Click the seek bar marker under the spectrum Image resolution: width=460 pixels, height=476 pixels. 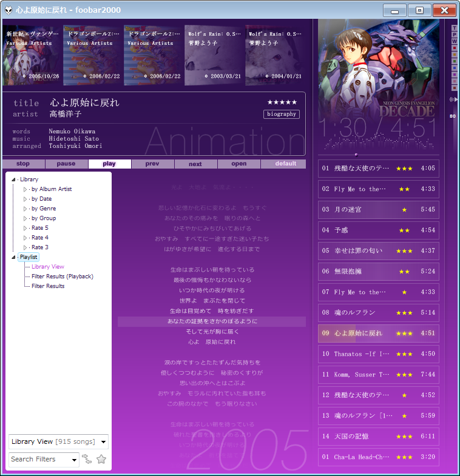pyautogui.click(x=356, y=155)
